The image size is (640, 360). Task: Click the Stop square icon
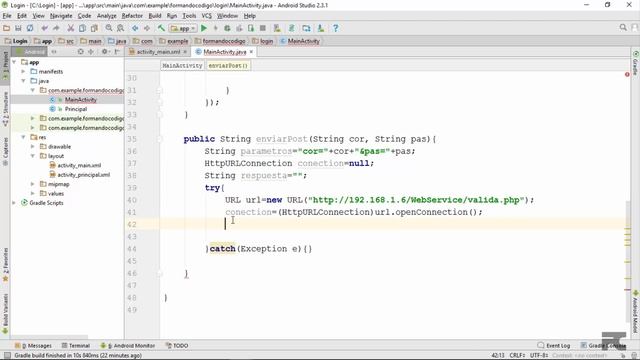coord(263,28)
